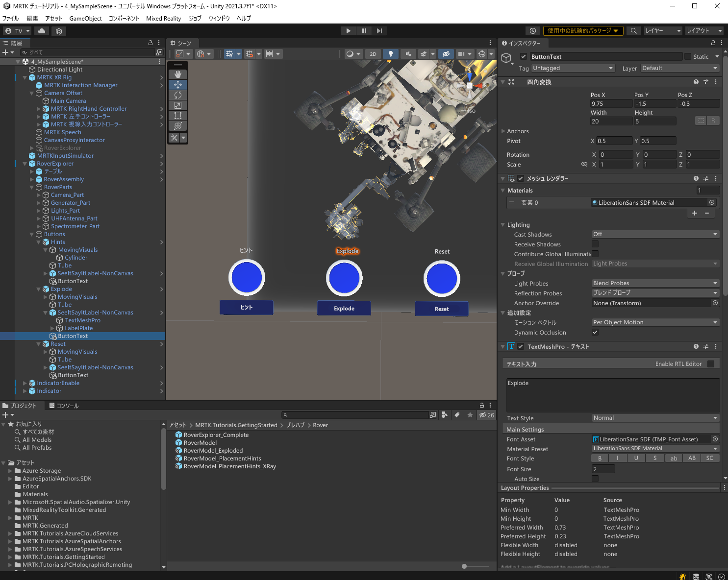Viewport: 728px width, 580px height.
Task: Click the minus icon to remove material
Action: pos(707,213)
